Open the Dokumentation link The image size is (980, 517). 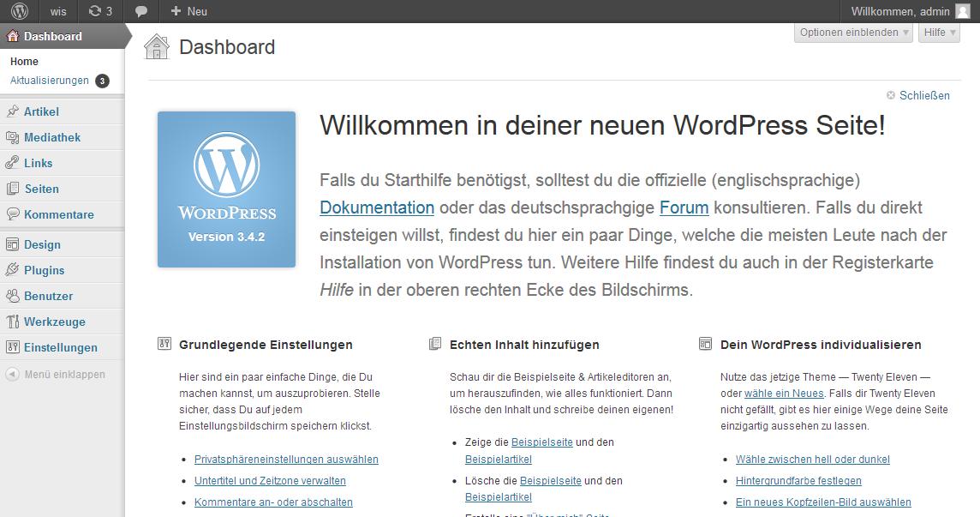point(377,207)
